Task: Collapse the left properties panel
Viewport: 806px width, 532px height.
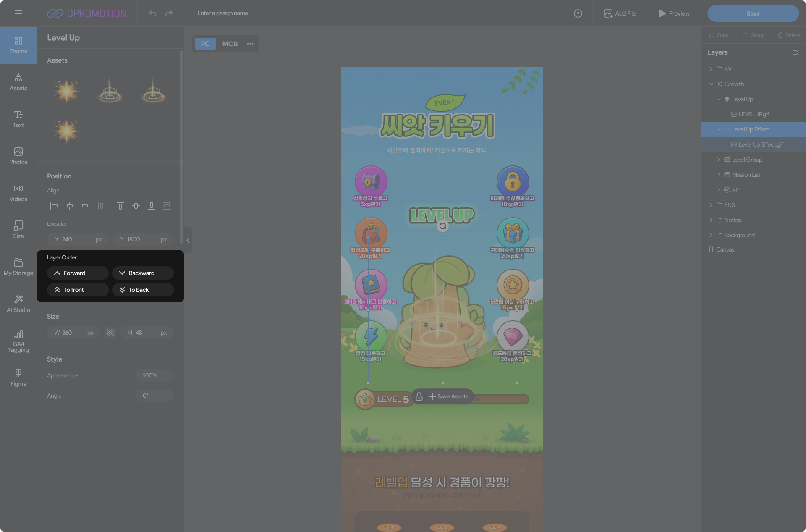Action: (x=188, y=240)
